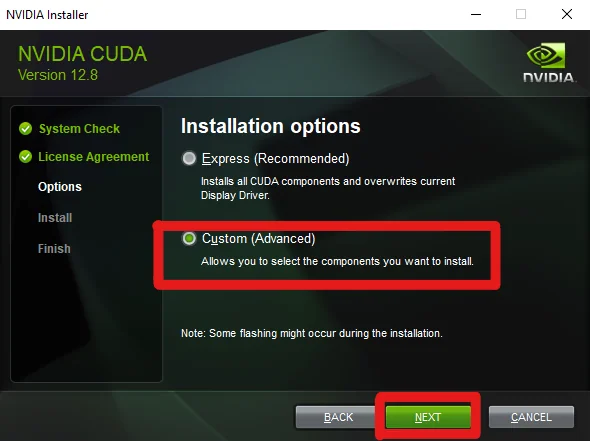Click the green checkmark beside License Agreement
Screen dimensions: 590x441
coord(26,157)
